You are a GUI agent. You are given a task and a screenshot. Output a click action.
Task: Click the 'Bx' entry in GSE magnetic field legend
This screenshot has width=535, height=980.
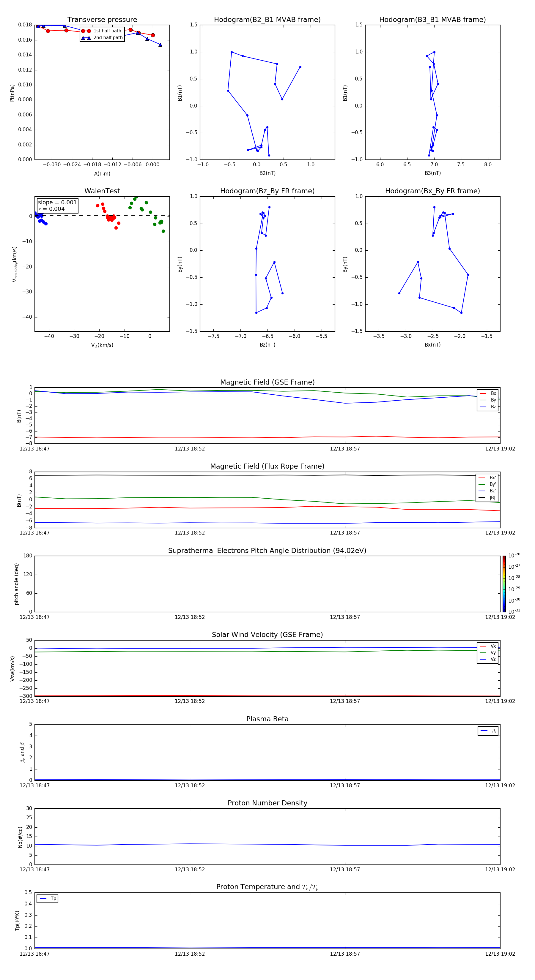[x=488, y=393]
